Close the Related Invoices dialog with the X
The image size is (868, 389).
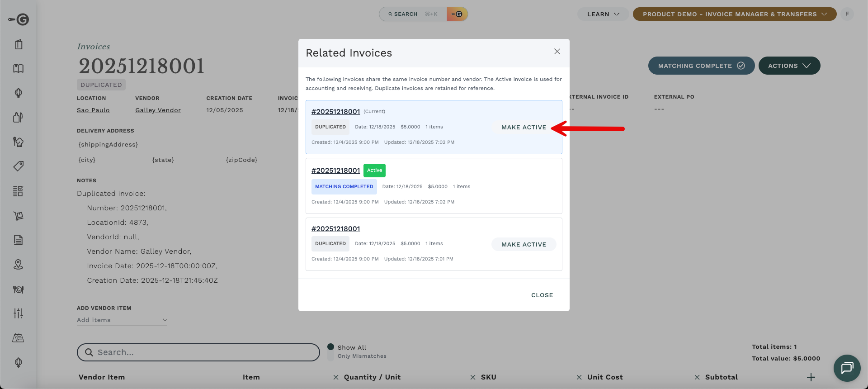pyautogui.click(x=557, y=52)
